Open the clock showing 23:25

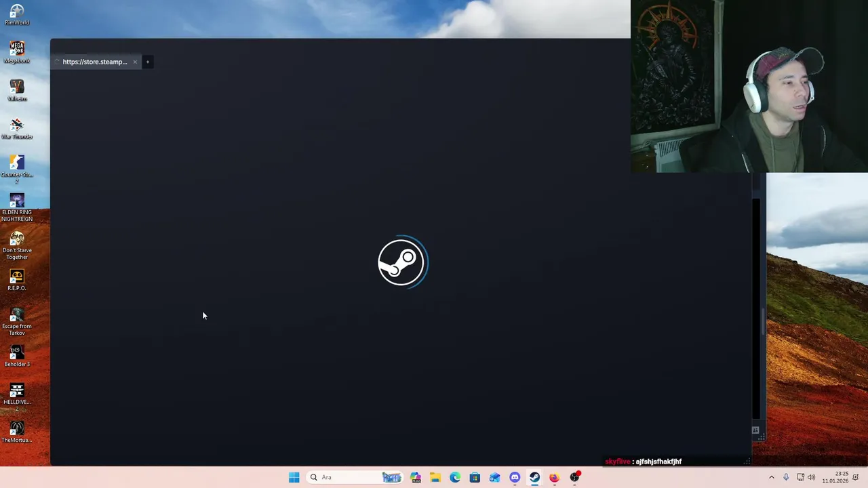tap(835, 477)
